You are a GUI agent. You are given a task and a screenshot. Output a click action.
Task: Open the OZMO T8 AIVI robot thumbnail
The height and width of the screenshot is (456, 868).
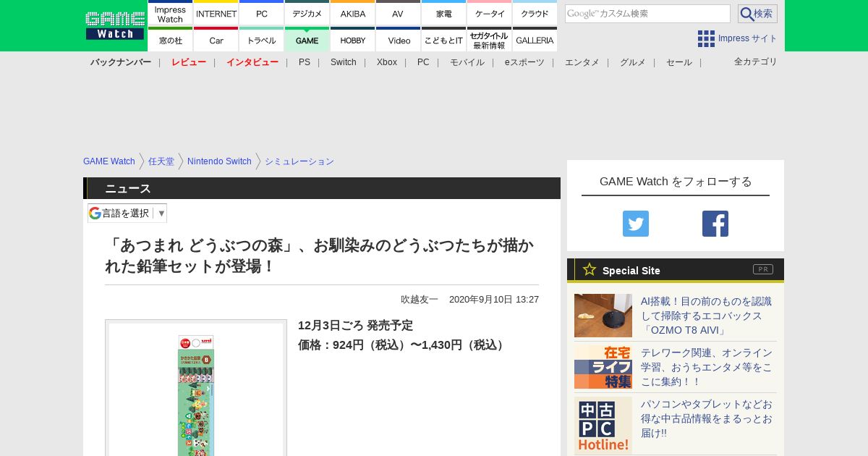603,316
